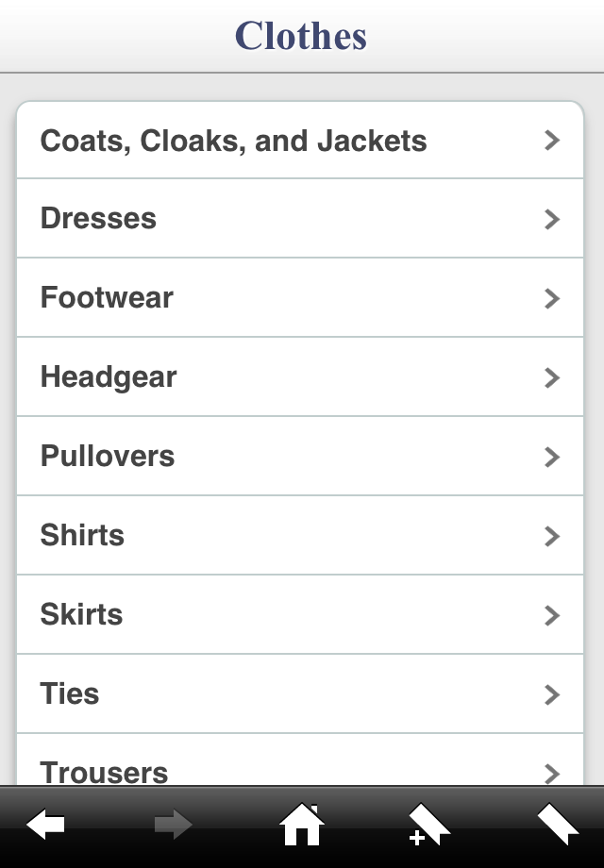This screenshot has height=868, width=604.
Task: Open the Skirts category
Action: coord(300,614)
